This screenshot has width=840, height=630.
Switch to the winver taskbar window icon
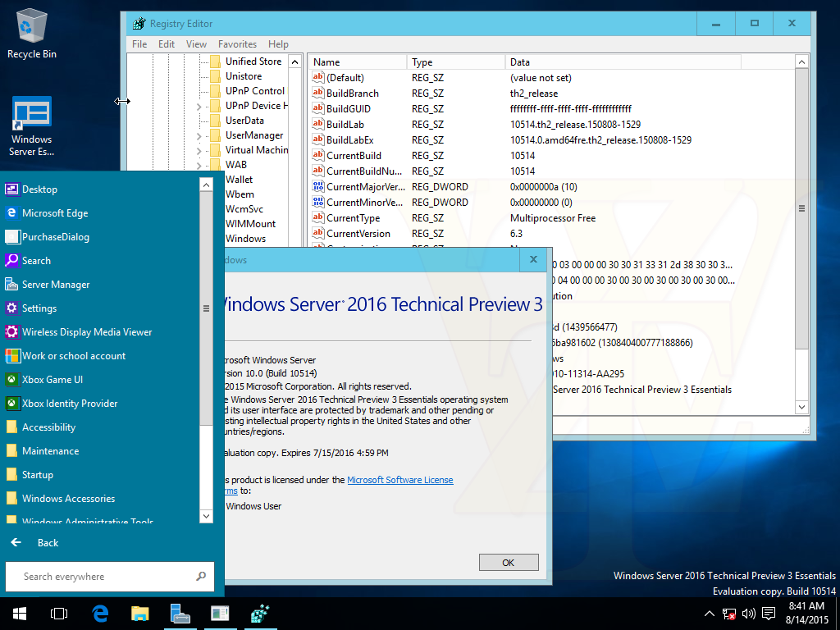point(220,614)
